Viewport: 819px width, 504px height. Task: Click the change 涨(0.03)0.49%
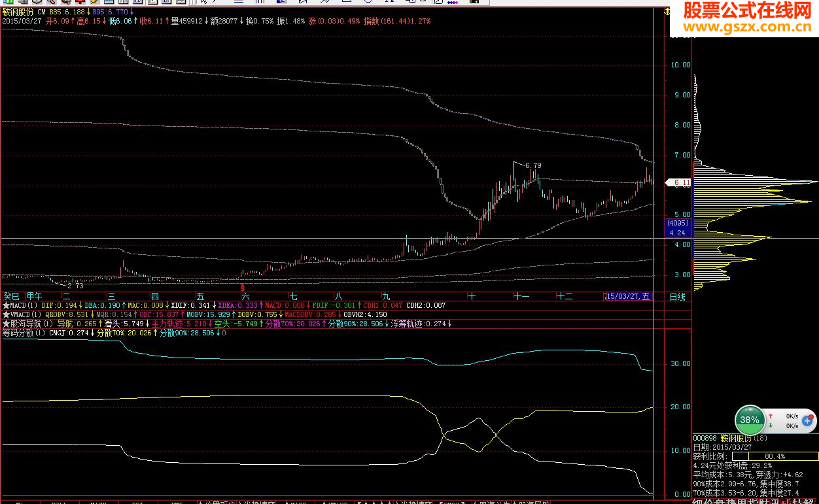(334, 21)
